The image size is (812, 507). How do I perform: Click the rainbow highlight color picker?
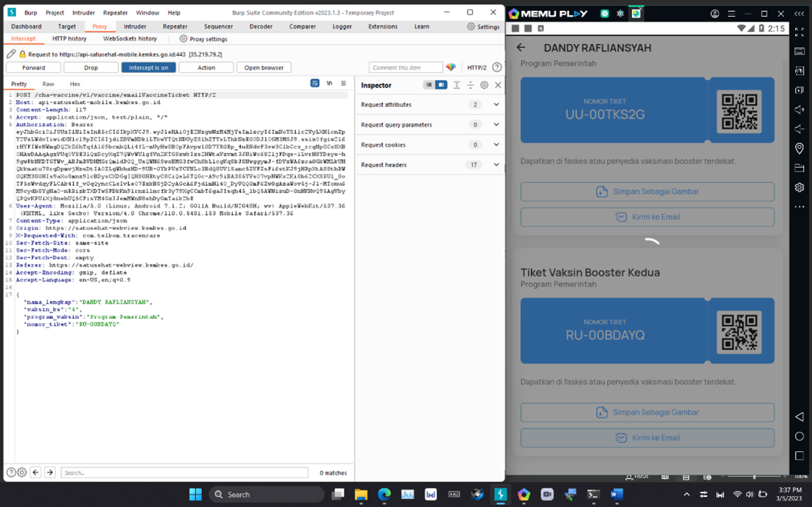point(451,67)
